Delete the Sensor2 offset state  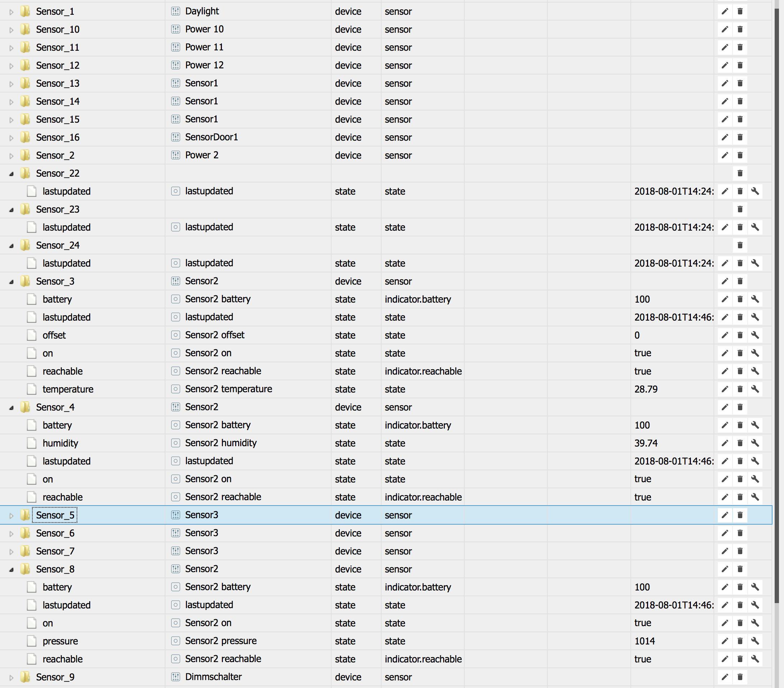click(x=740, y=335)
